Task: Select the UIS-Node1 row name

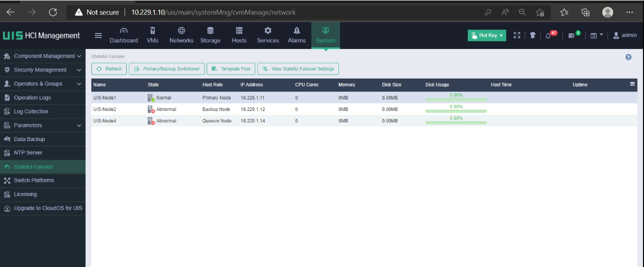Action: (104, 98)
